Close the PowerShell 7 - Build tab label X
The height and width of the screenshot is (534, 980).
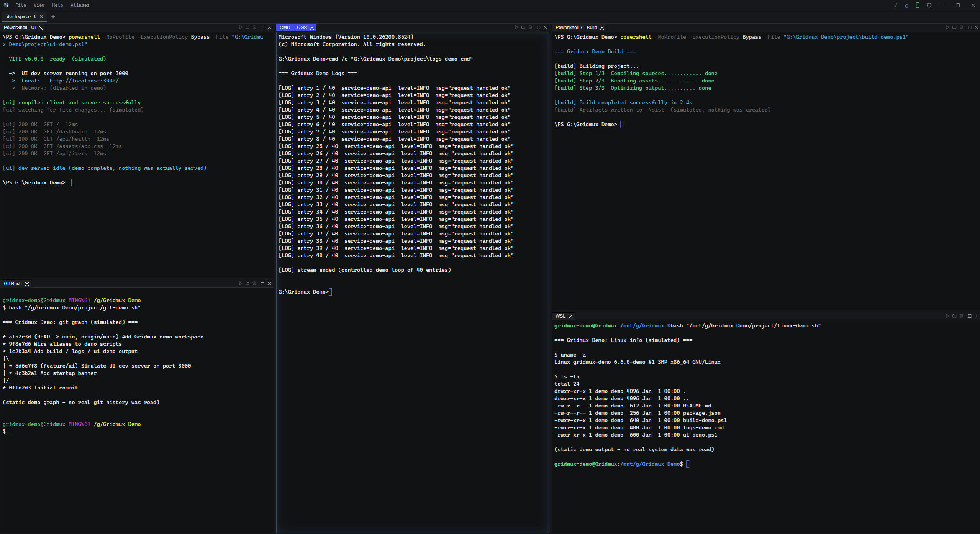point(602,28)
